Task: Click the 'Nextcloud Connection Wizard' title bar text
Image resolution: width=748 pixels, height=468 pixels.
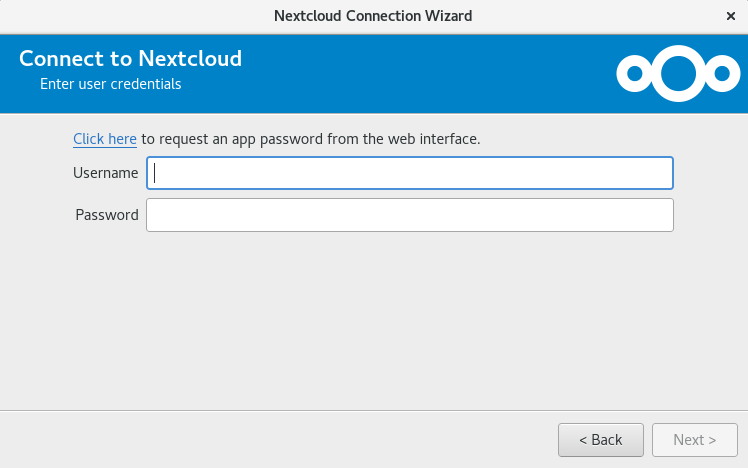Action: [373, 16]
